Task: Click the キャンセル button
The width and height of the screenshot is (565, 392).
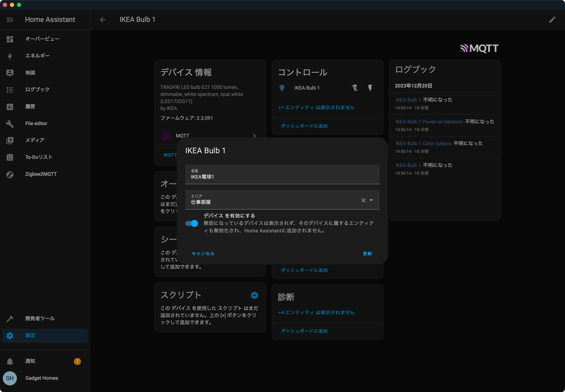Action: click(x=203, y=253)
